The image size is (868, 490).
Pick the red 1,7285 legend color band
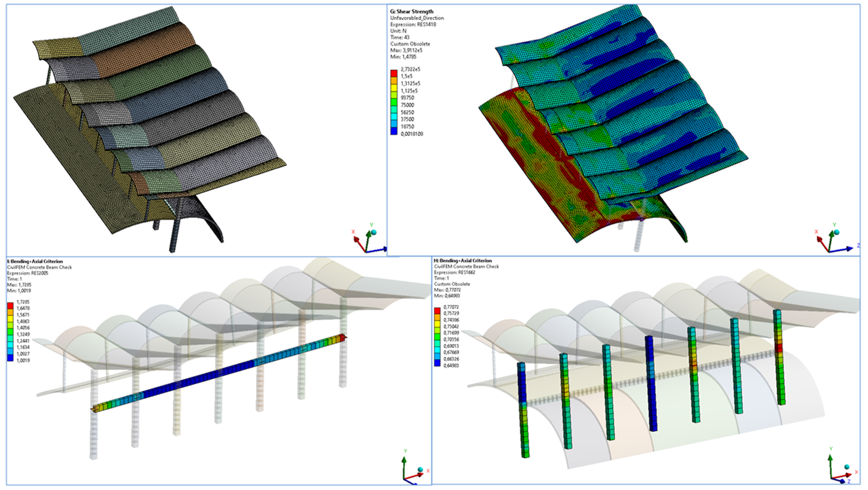[10, 305]
